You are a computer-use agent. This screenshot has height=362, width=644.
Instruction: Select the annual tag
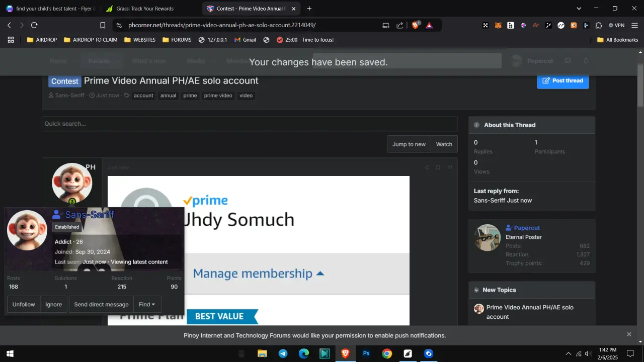tap(168, 96)
